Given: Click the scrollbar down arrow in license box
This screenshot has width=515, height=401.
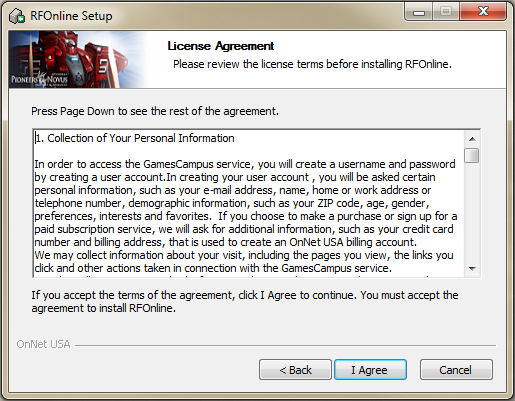Looking at the screenshot, I should 472,268.
